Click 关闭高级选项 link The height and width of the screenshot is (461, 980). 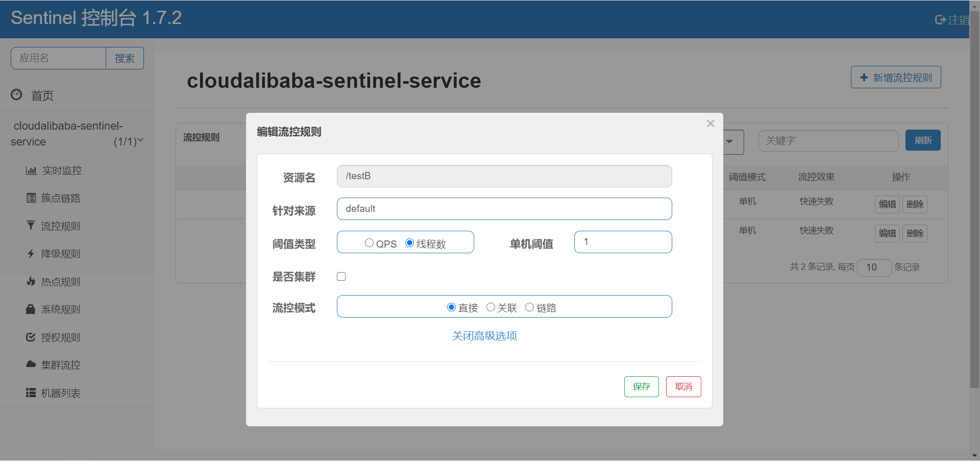point(484,335)
